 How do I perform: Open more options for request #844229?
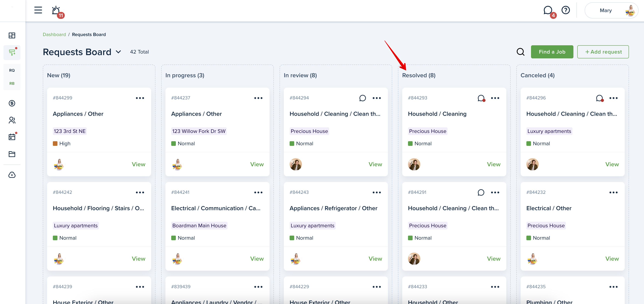click(x=377, y=287)
